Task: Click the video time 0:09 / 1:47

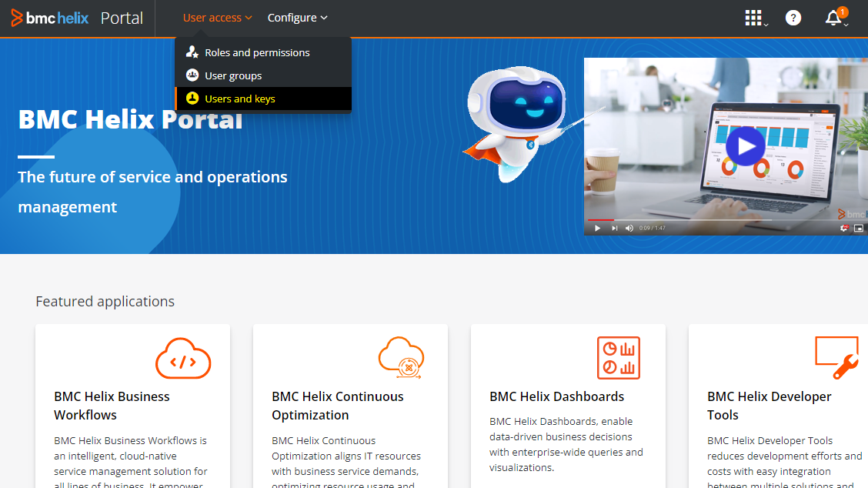Action: (652, 228)
